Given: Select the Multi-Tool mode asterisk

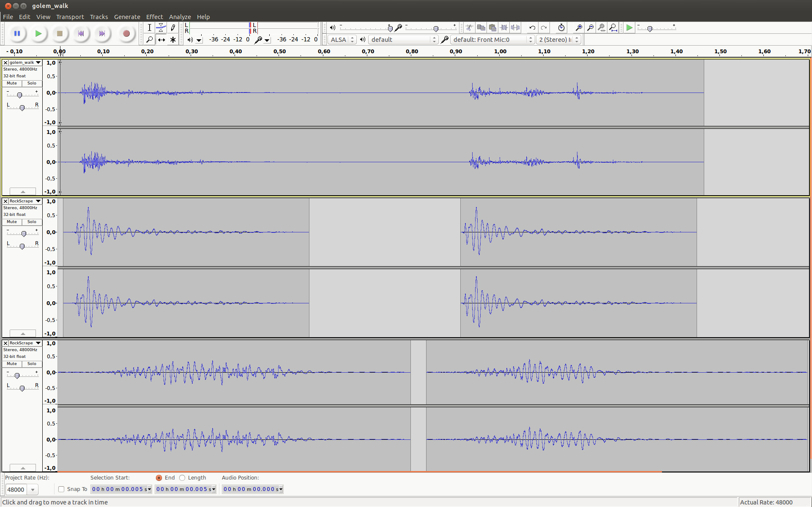Looking at the screenshot, I should [x=173, y=40].
